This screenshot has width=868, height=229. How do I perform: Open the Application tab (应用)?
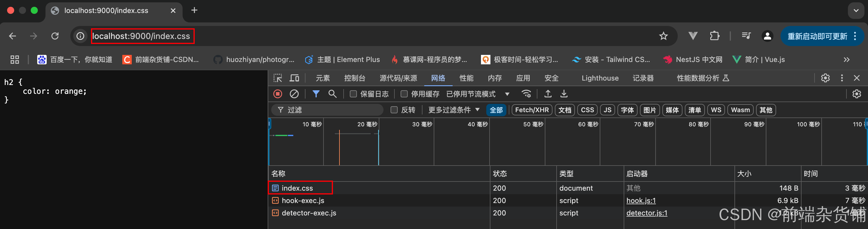(523, 78)
